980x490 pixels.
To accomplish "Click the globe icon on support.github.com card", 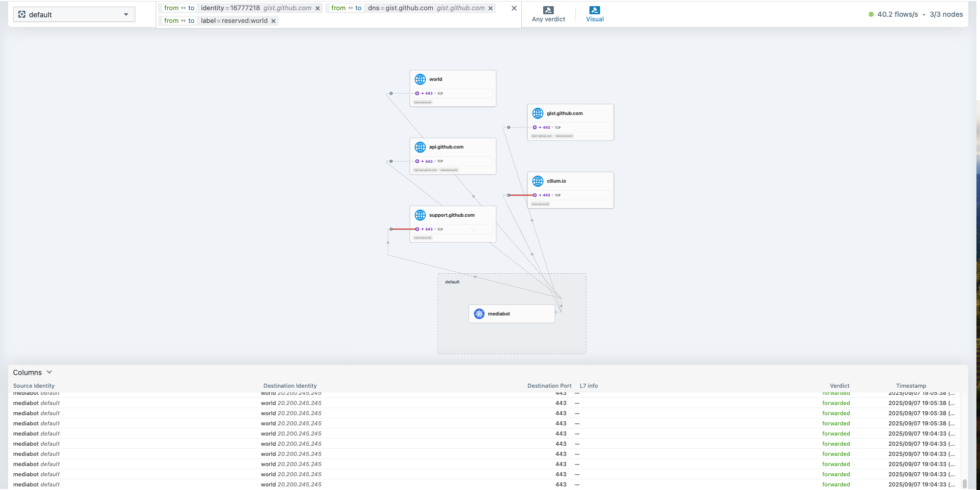I will click(x=420, y=215).
